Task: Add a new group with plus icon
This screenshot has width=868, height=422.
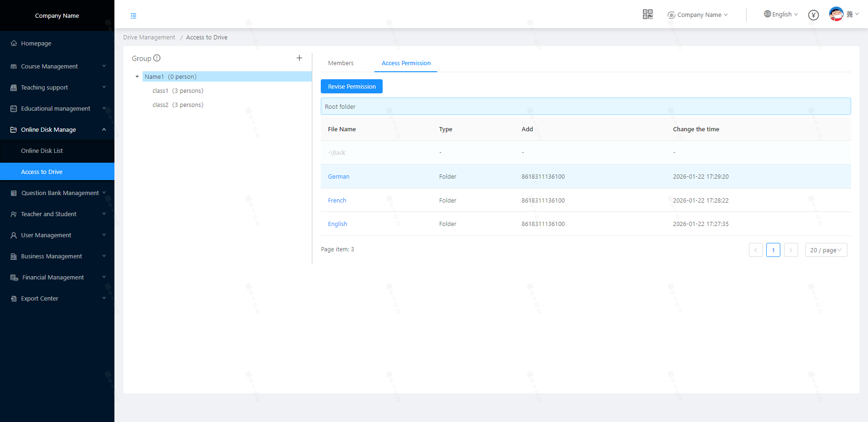Action: click(x=299, y=58)
